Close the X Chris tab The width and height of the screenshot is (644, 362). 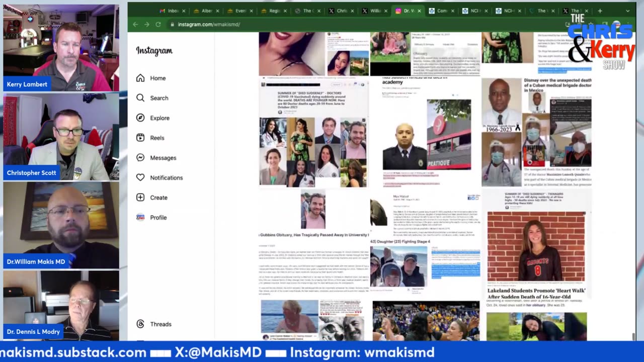coord(352,11)
